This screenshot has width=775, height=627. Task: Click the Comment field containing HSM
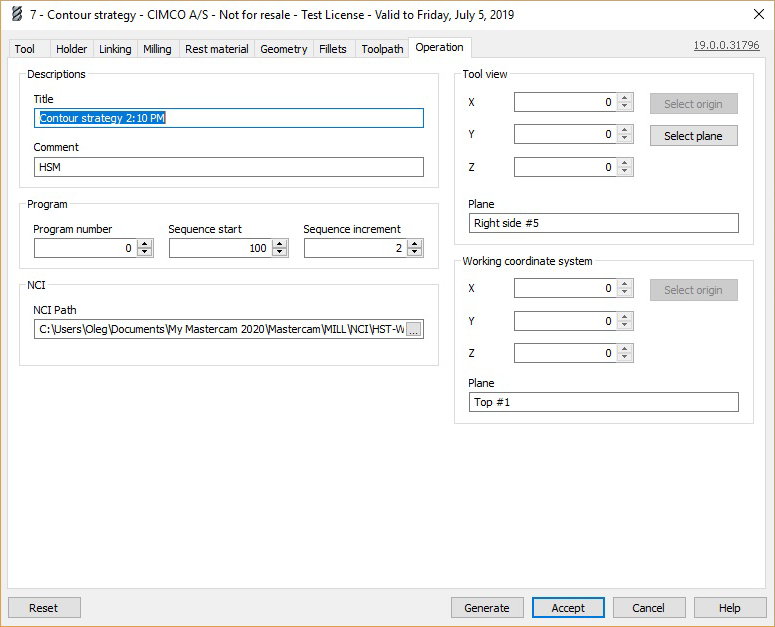pos(229,167)
